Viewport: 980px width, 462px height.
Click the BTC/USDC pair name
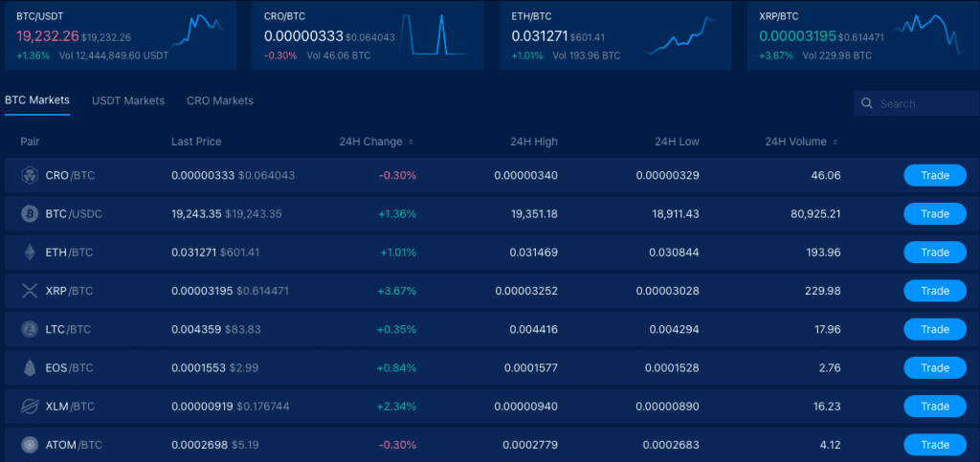coord(74,214)
